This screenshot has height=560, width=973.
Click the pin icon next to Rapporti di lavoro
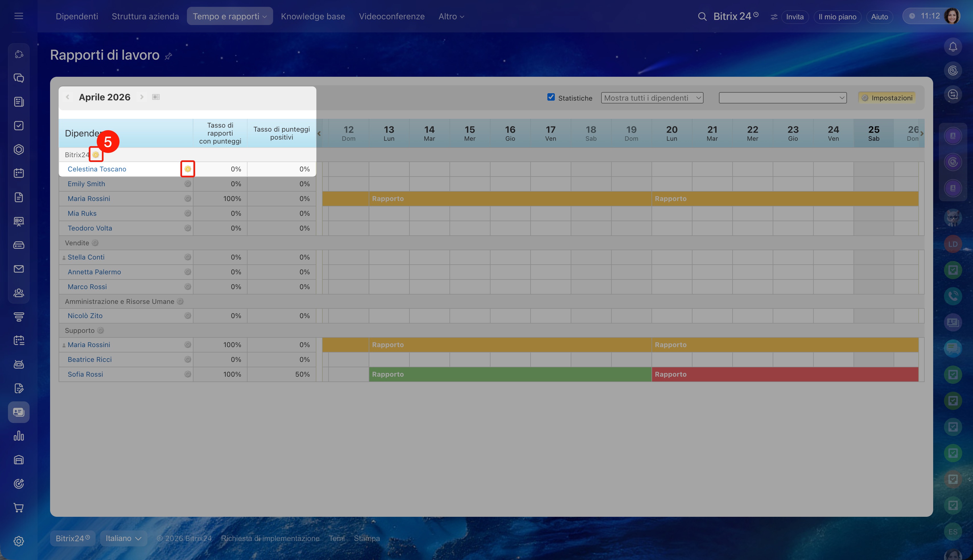coord(168,57)
